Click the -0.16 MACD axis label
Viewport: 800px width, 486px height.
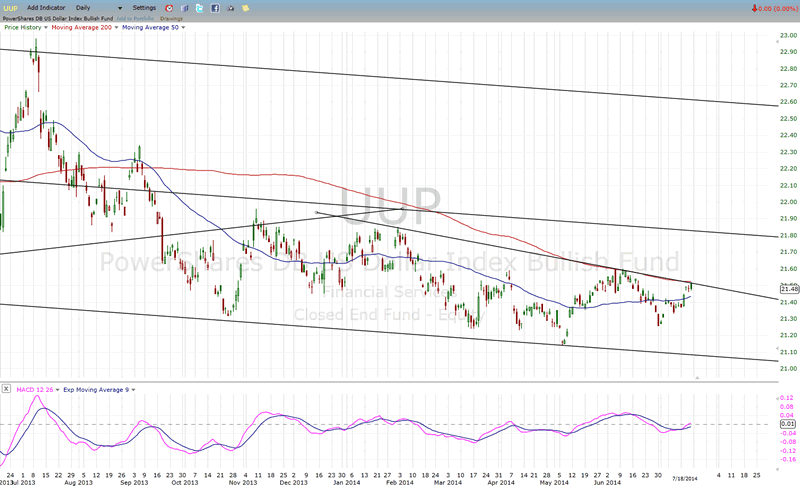click(x=787, y=459)
